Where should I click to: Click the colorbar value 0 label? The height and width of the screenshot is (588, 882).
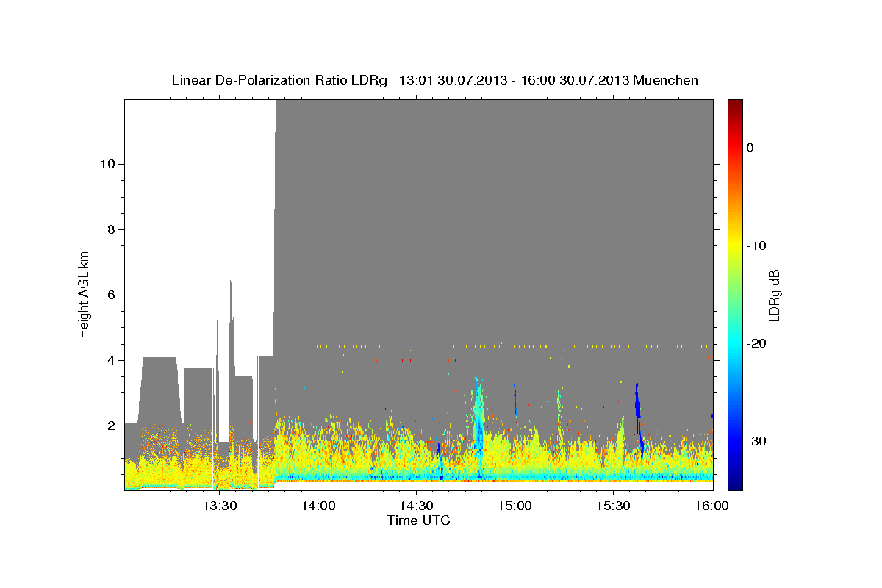coord(750,148)
